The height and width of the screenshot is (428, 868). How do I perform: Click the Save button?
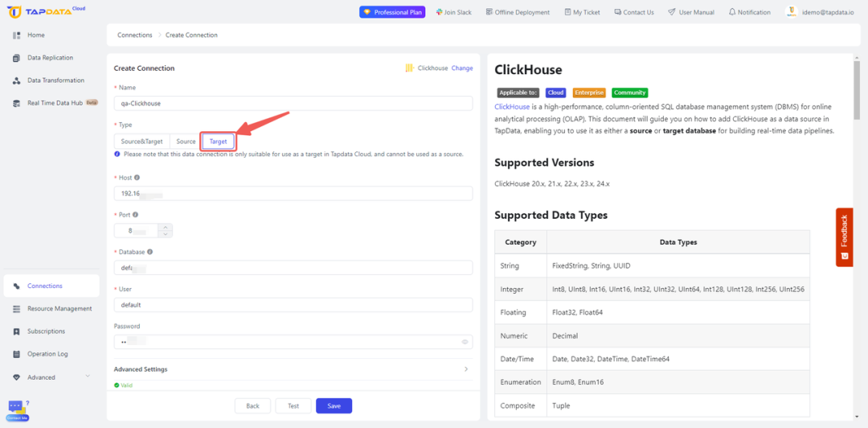click(334, 405)
